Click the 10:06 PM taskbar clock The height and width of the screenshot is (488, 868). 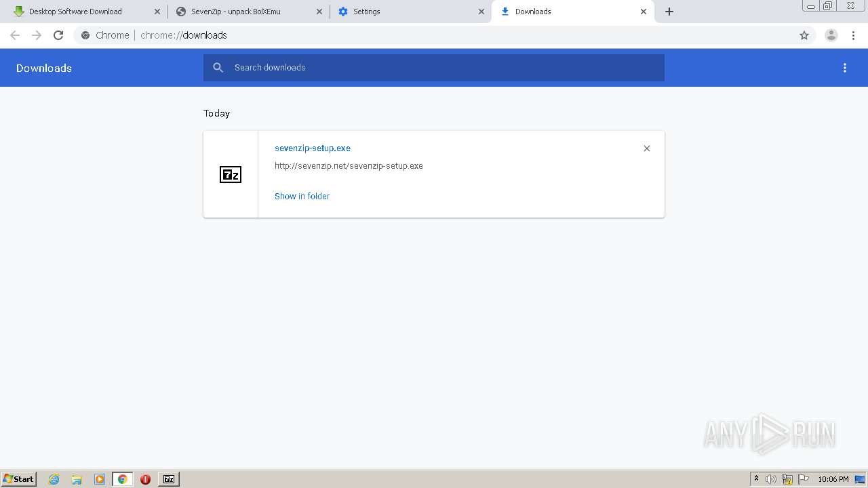tap(833, 479)
